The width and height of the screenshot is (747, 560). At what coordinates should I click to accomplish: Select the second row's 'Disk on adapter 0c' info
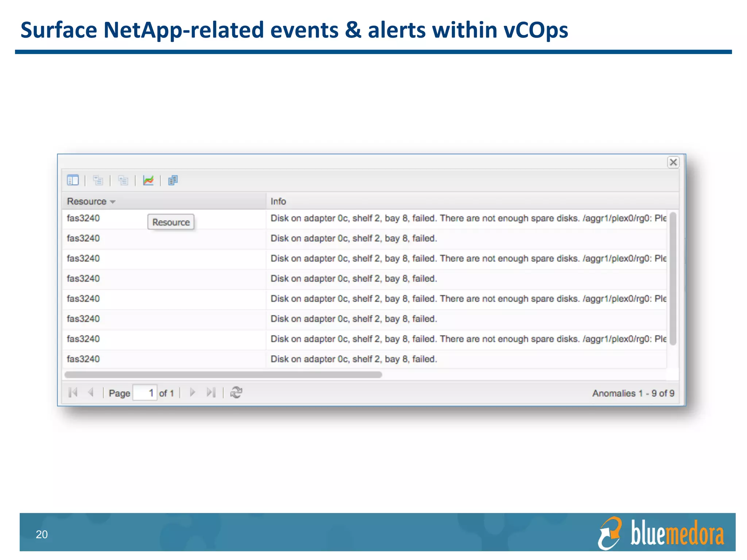354,238
